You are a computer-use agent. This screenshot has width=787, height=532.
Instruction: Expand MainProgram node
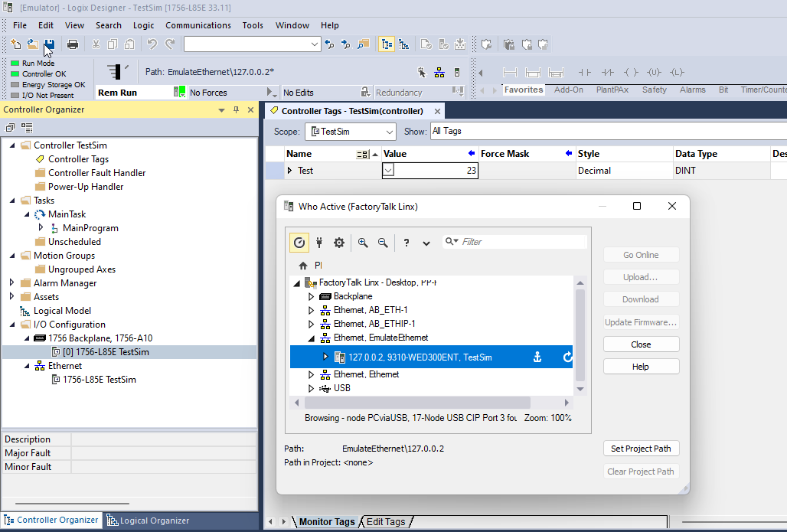point(41,228)
